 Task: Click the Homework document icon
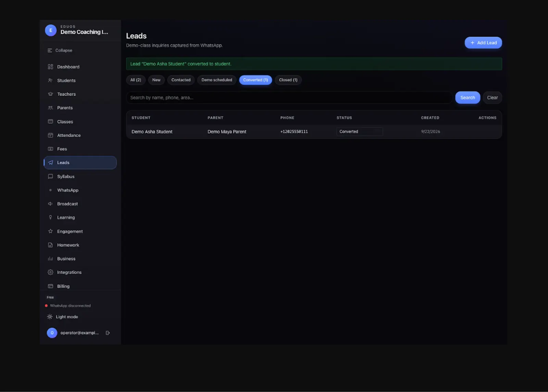click(50, 245)
